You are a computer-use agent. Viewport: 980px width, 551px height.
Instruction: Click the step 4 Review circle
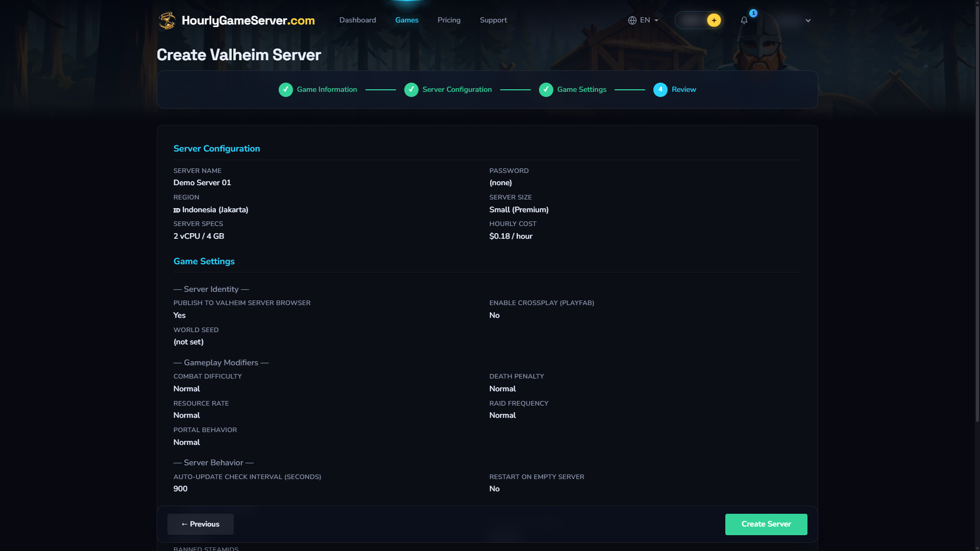click(x=660, y=90)
